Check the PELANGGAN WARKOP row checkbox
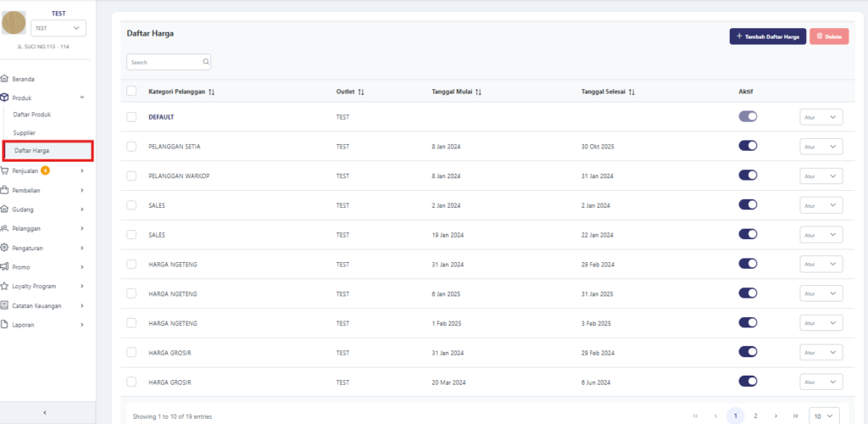Viewport: 868px width, 424px height. coord(131,176)
